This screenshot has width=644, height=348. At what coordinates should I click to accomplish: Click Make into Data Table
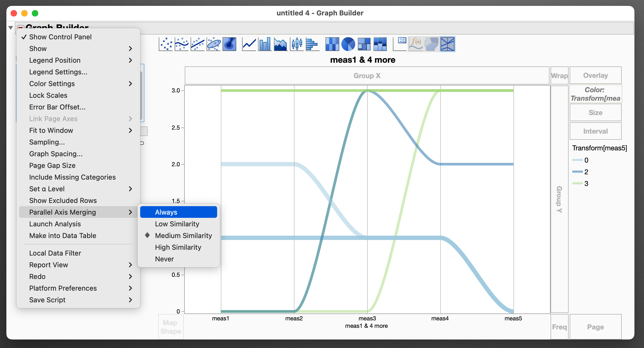click(63, 236)
